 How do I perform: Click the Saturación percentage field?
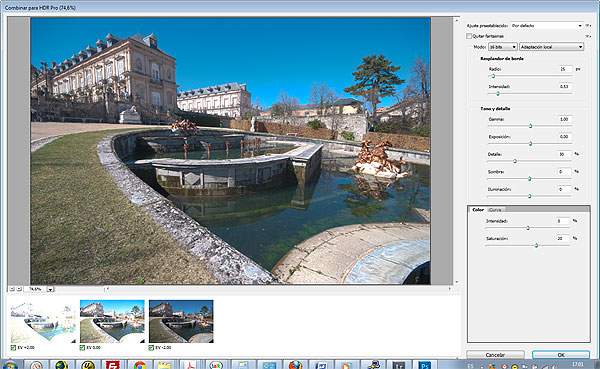coord(562,238)
